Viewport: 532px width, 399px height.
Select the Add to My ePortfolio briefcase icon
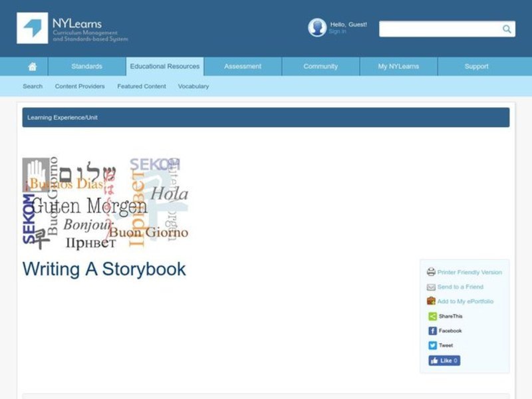pyautogui.click(x=432, y=301)
